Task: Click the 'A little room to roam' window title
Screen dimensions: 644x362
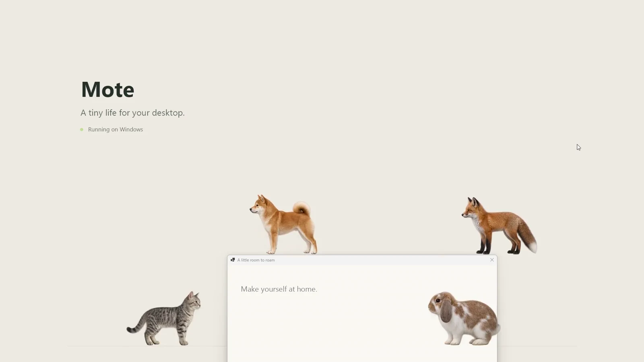Action: pos(256,260)
